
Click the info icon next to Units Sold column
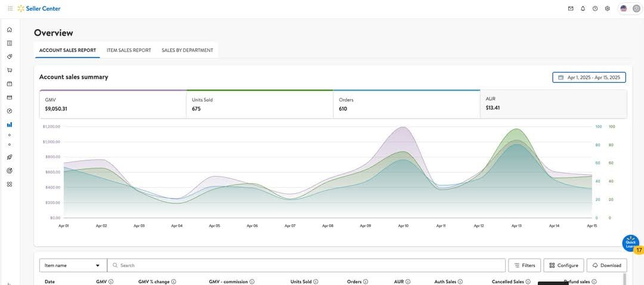coord(316,281)
